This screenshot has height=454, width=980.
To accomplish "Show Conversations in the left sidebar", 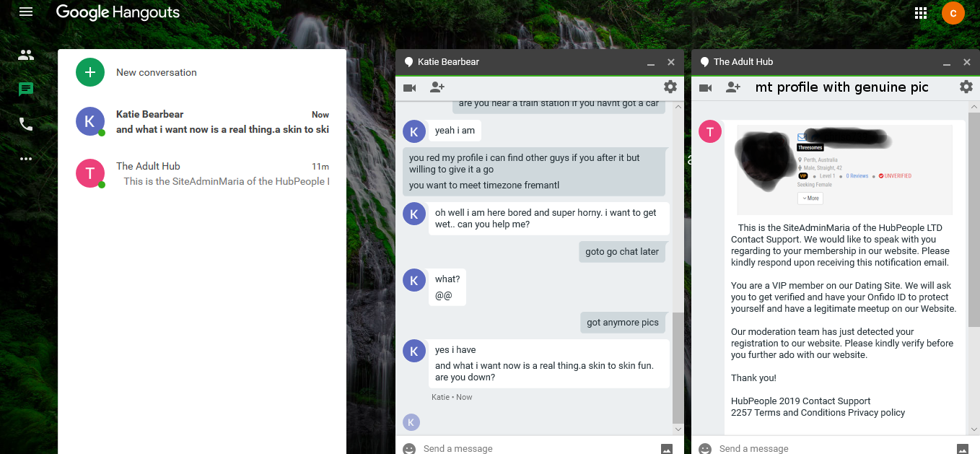I will click(26, 90).
